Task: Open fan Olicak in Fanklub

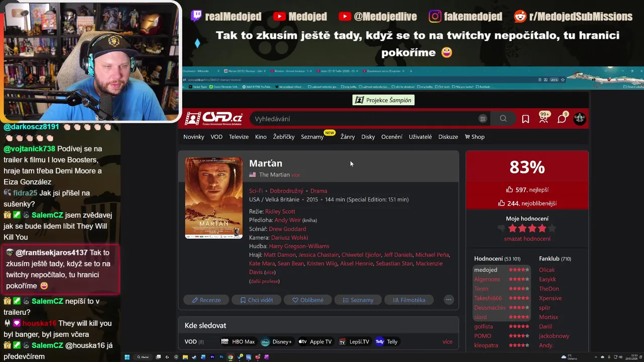Action: (547, 270)
